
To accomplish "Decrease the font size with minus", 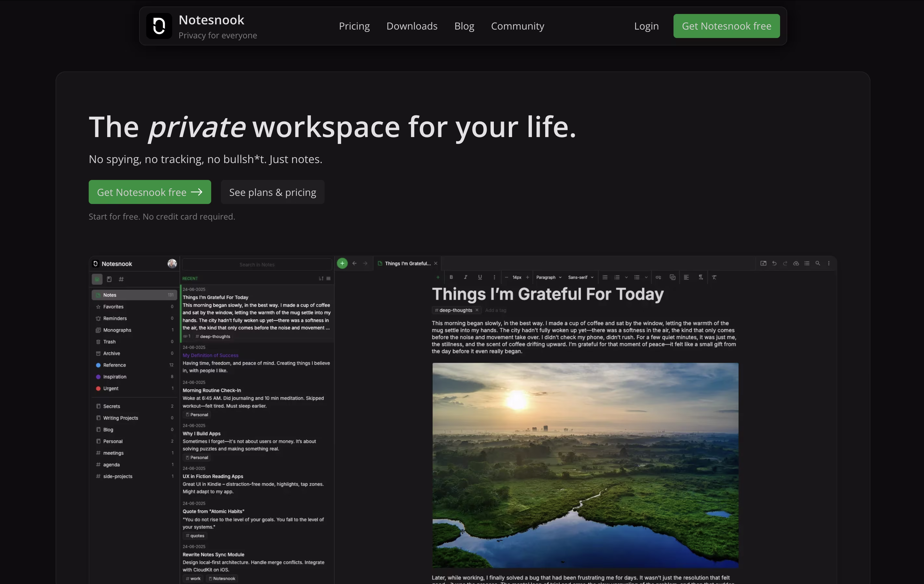I will 506,277.
